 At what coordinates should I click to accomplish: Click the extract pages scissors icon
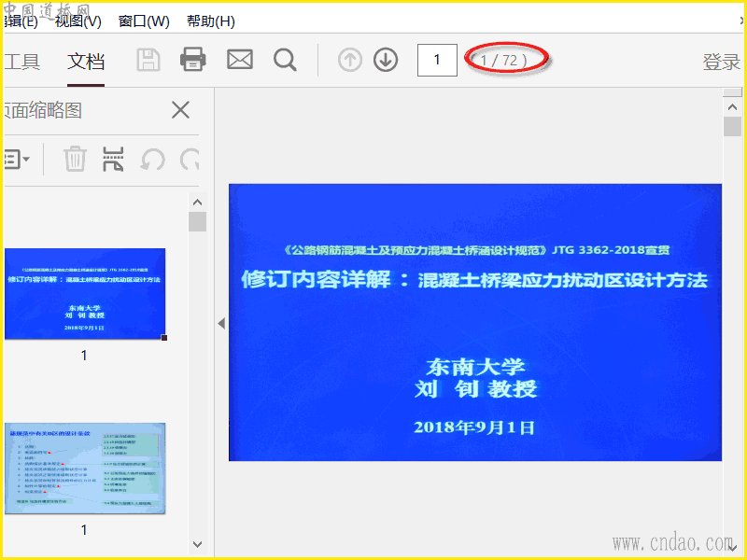pos(113,159)
